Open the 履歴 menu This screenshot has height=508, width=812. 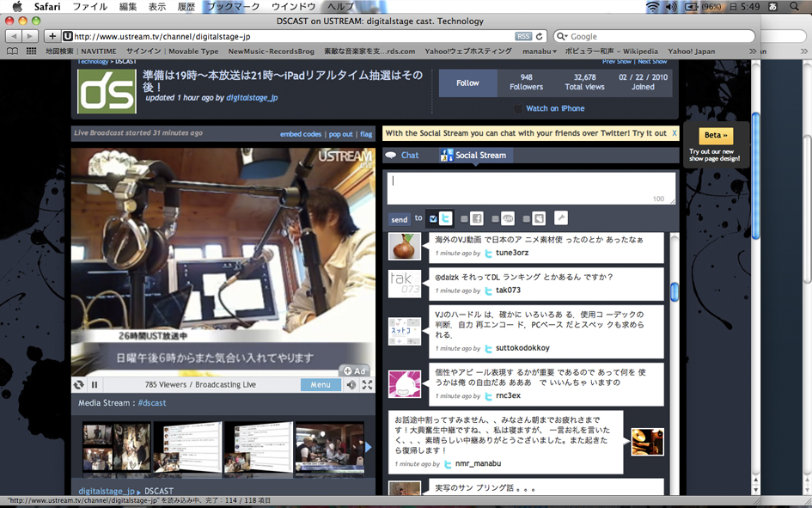click(186, 7)
